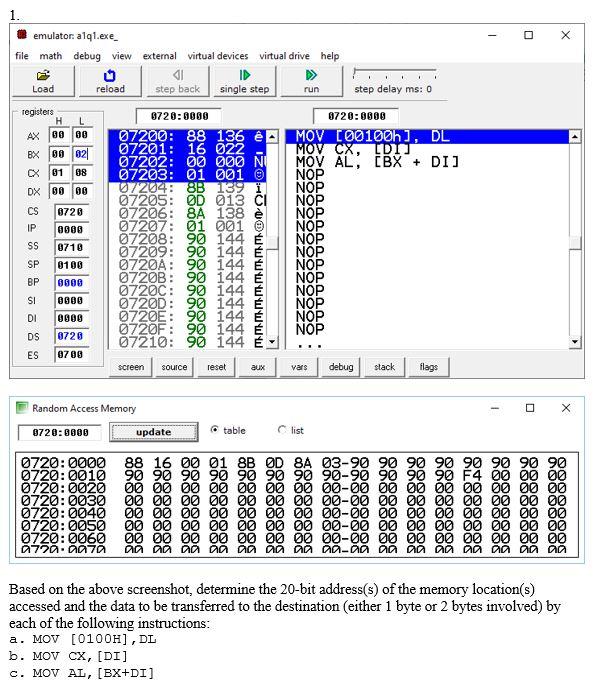Screen dimensions: 601x682
Task: Select memory row 07206 in hex list
Action: coord(187,214)
